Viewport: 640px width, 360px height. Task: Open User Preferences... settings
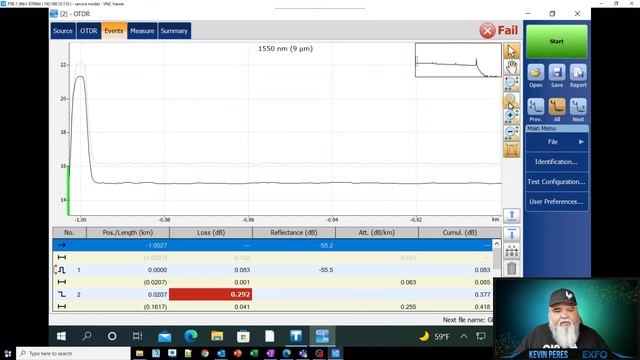pos(557,202)
